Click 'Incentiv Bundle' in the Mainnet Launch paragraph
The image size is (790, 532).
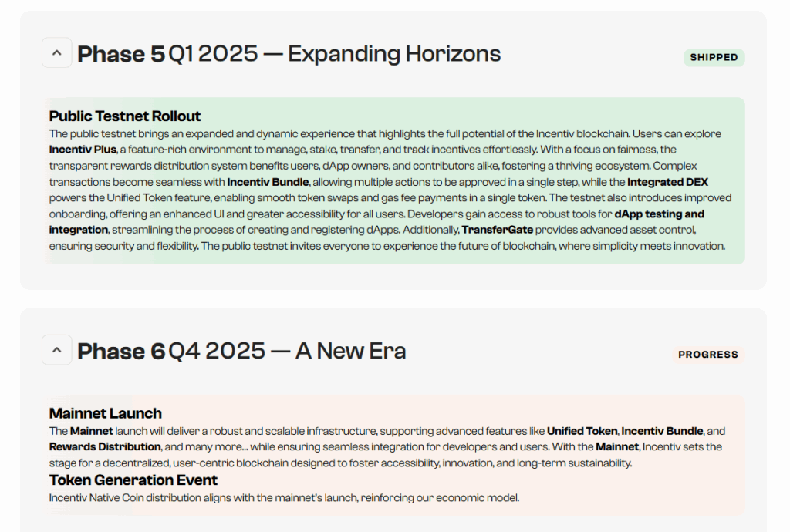pyautogui.click(x=662, y=431)
